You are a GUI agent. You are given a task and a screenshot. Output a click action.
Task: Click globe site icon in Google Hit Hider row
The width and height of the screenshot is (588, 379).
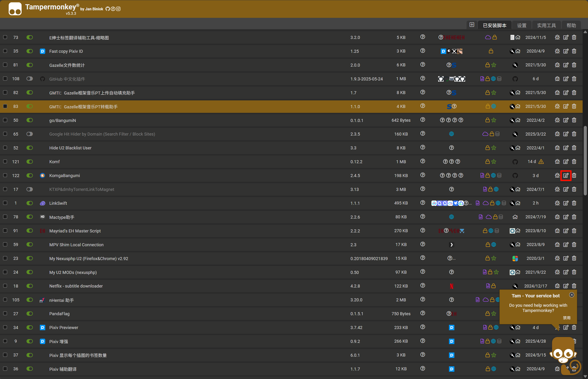pyautogui.click(x=452, y=134)
